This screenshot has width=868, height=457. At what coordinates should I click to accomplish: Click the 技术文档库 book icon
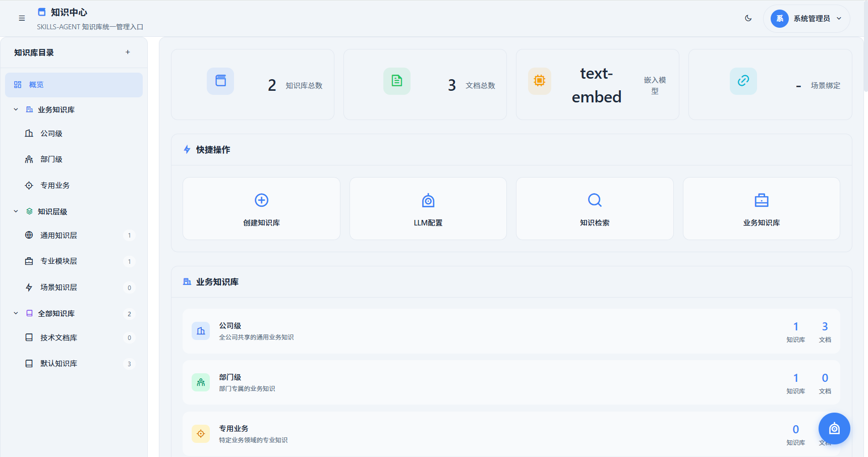point(29,337)
